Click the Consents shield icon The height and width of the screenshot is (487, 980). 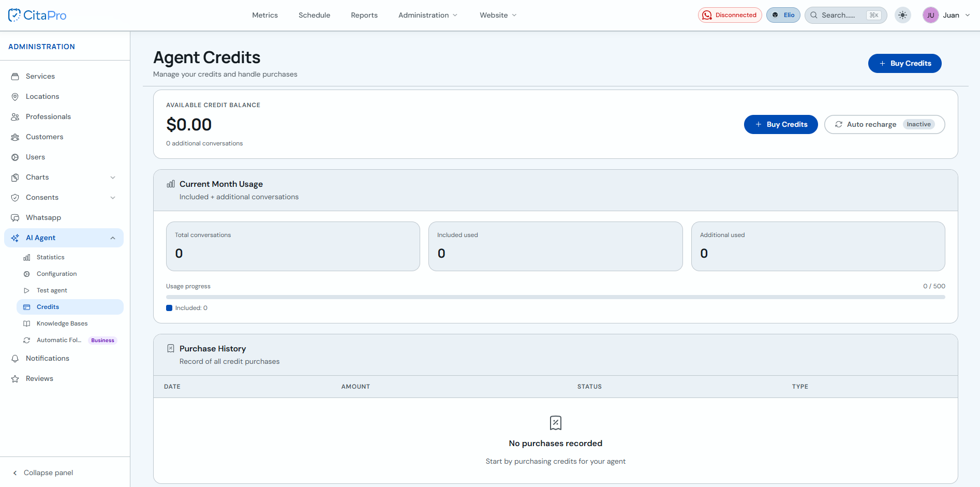tap(15, 197)
